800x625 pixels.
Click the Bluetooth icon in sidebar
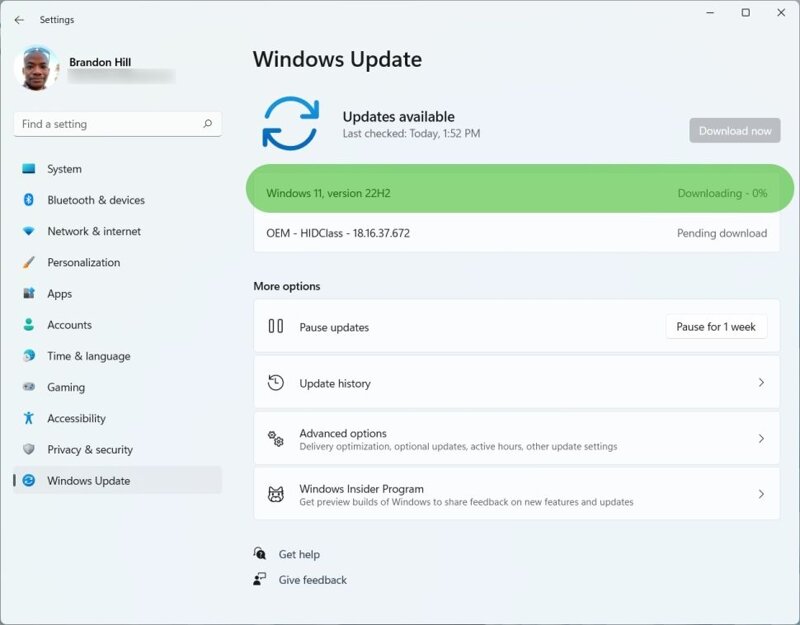[x=29, y=199]
